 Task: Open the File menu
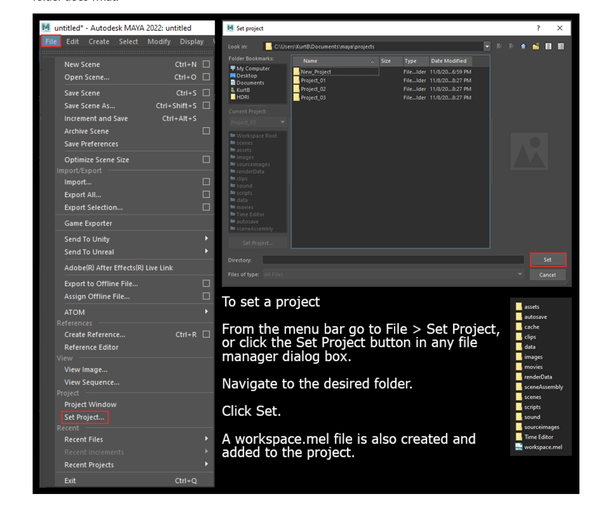click(51, 41)
